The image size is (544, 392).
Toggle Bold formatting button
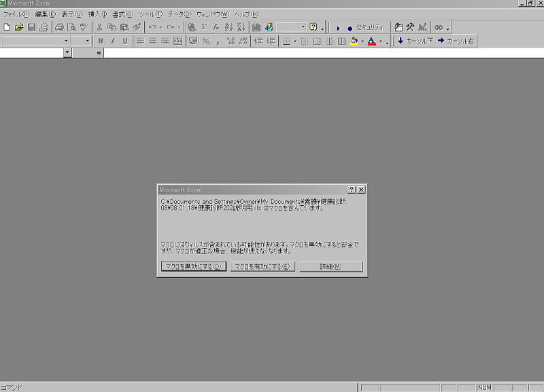click(x=101, y=41)
